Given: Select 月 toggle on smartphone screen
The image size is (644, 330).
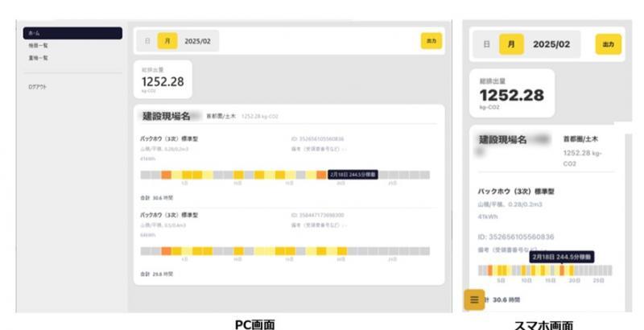Looking at the screenshot, I should 508,44.
